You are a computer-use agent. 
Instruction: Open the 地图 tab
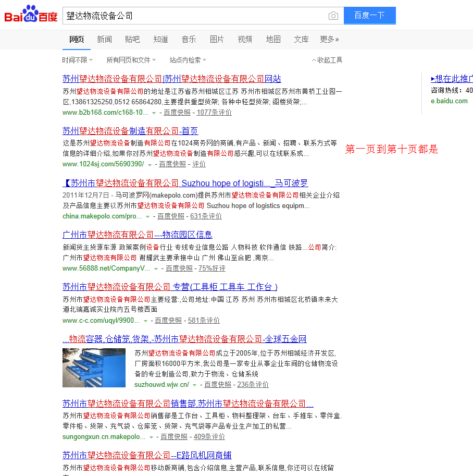(x=273, y=39)
